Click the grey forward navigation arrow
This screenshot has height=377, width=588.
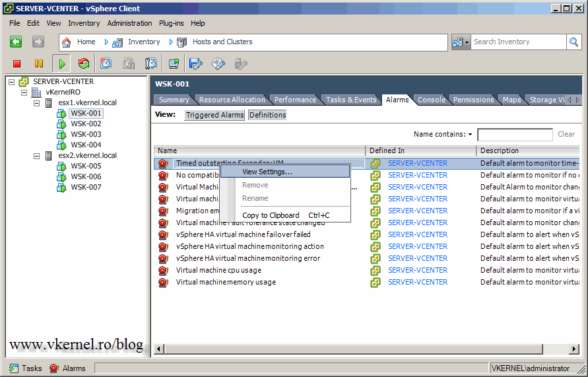[38, 42]
